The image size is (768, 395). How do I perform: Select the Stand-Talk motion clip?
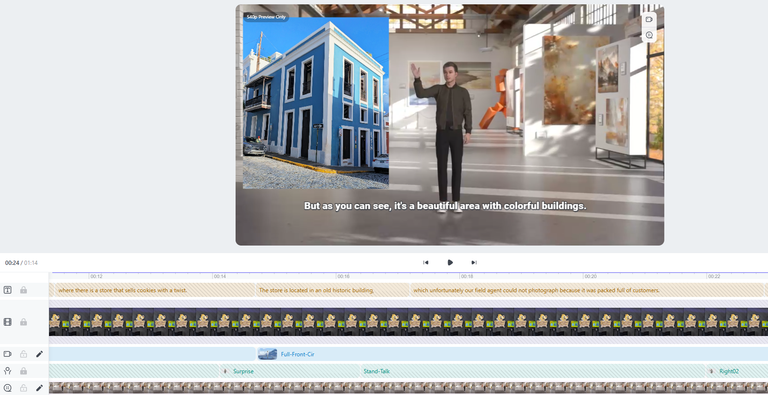[x=533, y=371]
